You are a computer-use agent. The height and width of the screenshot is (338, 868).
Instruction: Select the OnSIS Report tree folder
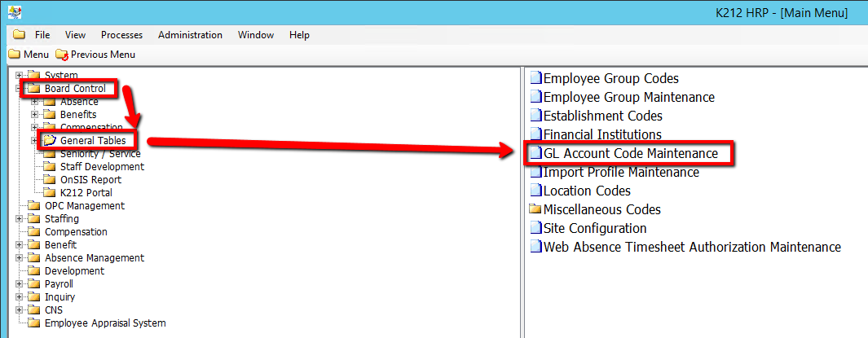pos(90,180)
